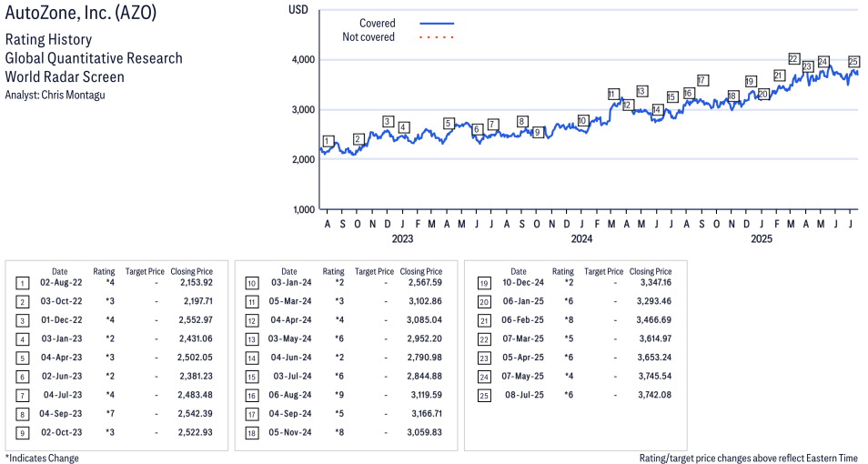Click the 3,000 y-axis label
The width and height of the screenshot is (868, 464).
point(302,110)
